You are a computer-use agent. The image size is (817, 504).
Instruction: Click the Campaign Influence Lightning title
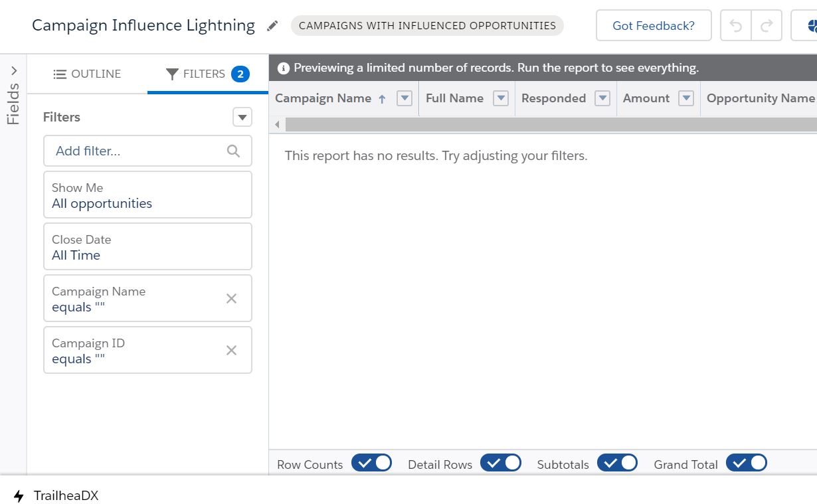(x=143, y=26)
